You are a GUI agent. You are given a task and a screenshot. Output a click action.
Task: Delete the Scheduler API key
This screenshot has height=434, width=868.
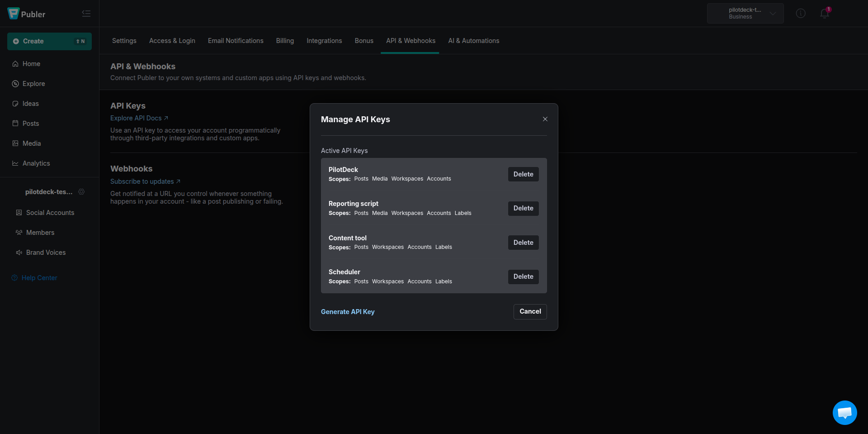523,277
